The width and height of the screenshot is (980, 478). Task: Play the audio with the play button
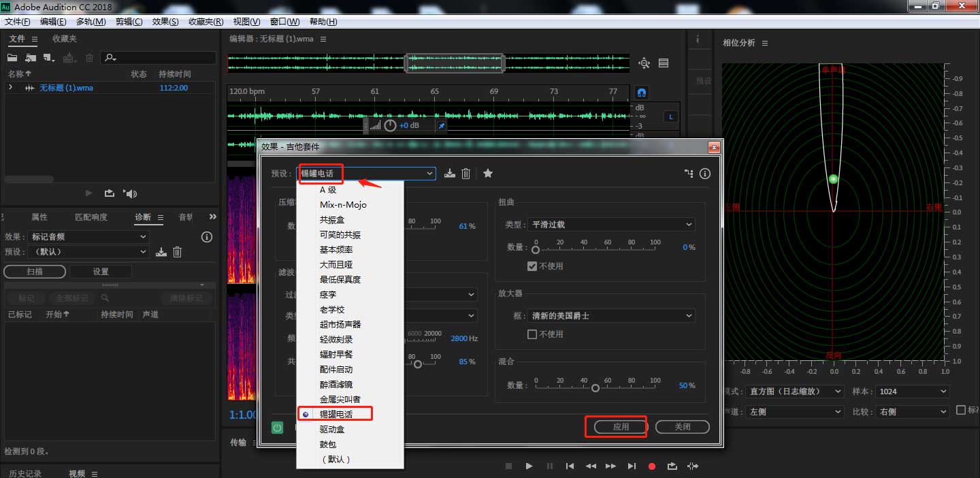pyautogui.click(x=529, y=466)
